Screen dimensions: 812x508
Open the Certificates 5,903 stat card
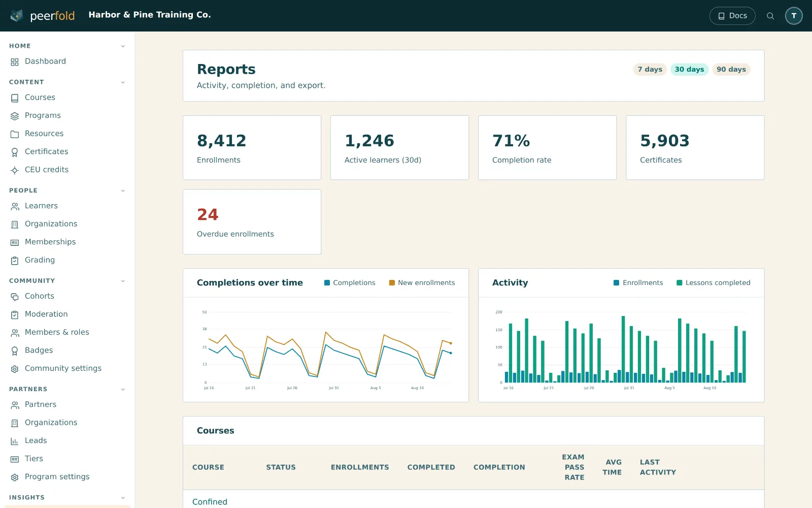[x=695, y=147]
